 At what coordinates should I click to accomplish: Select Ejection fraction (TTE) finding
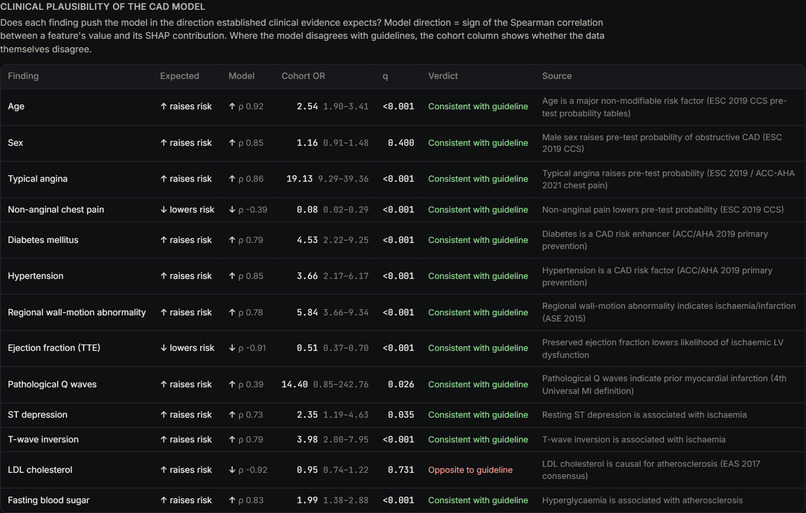[x=54, y=348]
